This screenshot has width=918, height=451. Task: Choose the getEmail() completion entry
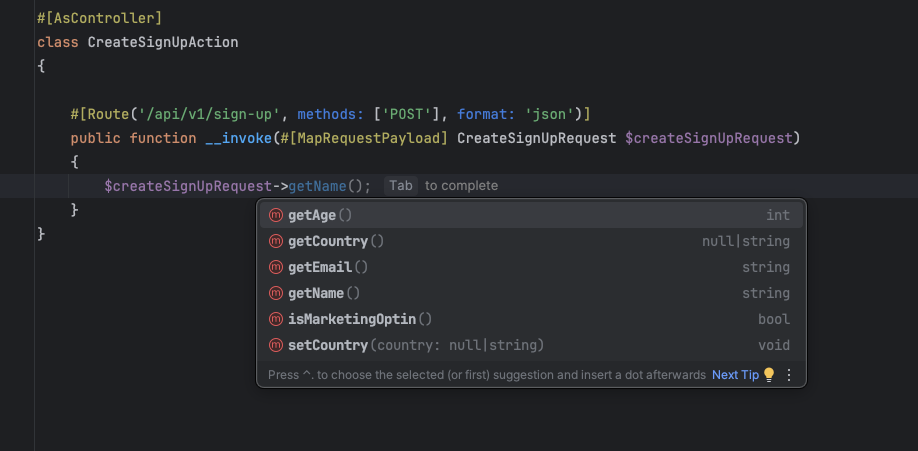(x=328, y=267)
